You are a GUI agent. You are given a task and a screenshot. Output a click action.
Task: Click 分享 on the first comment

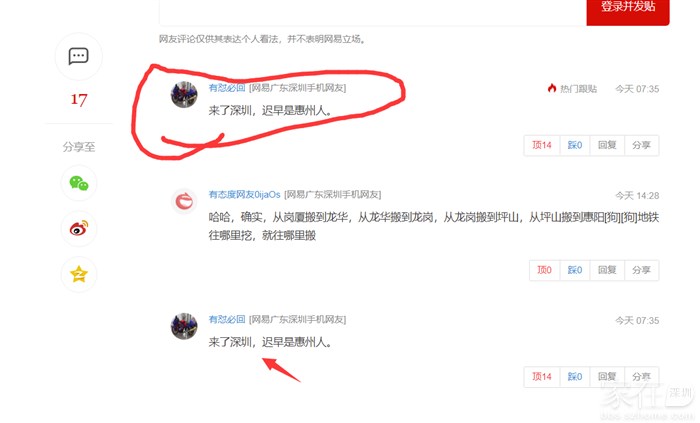(642, 145)
